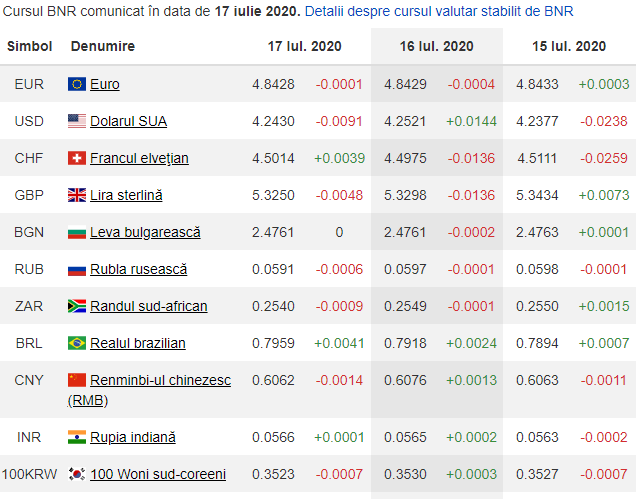Viewport: 641px width, 499px height.
Task: Open the Euro currency link
Action: click(x=104, y=84)
